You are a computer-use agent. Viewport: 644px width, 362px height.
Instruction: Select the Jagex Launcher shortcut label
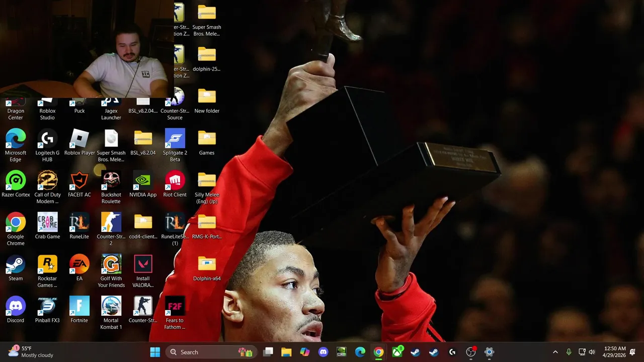point(111,114)
